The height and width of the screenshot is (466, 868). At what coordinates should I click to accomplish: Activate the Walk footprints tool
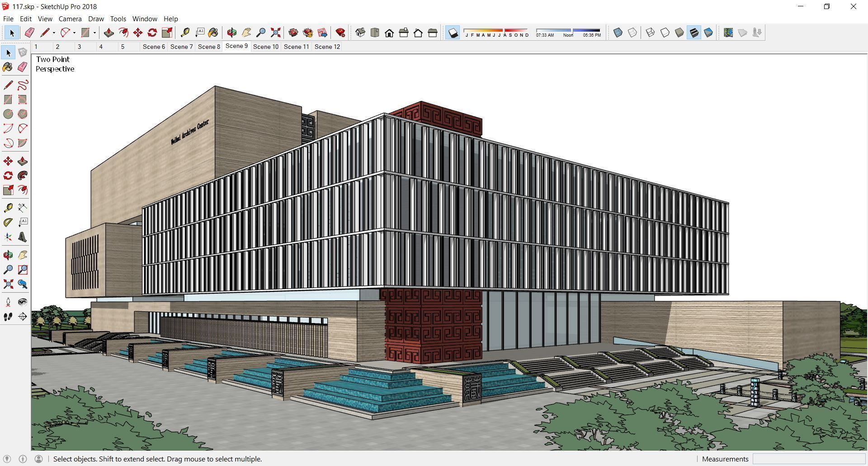click(x=8, y=317)
